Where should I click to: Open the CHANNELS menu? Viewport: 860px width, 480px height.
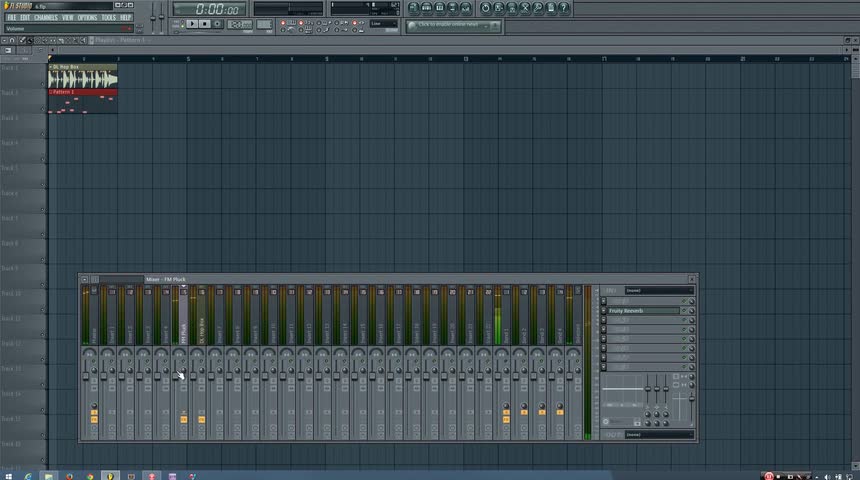point(46,17)
